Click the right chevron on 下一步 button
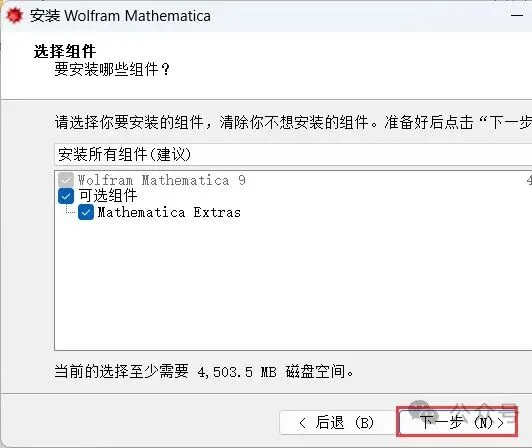532x448 pixels. (501, 423)
